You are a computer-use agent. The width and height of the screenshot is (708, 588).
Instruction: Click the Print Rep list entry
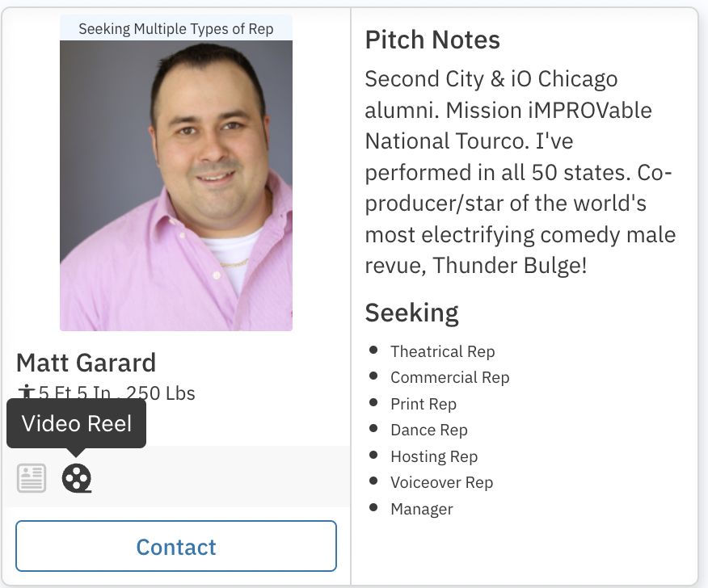coord(423,404)
